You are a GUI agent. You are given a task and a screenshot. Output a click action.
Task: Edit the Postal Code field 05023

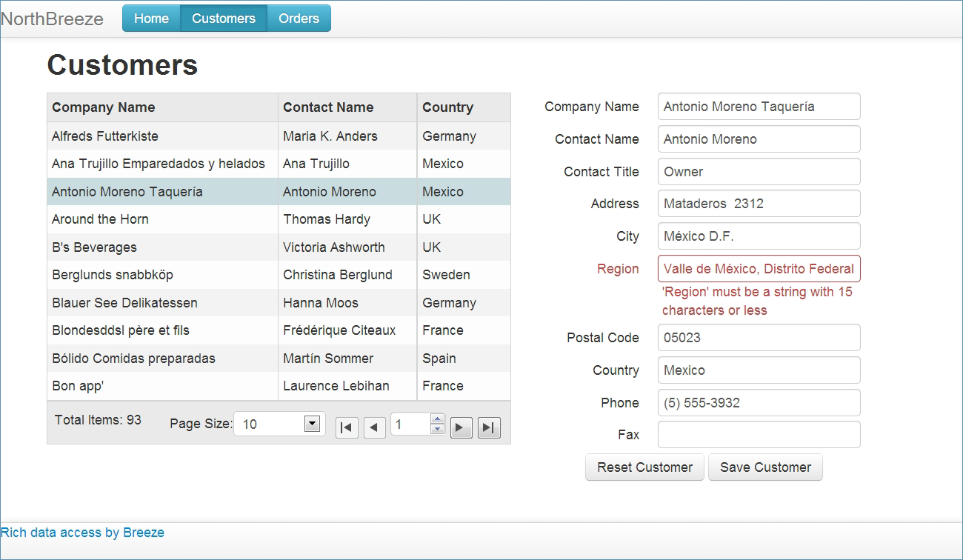coord(759,337)
